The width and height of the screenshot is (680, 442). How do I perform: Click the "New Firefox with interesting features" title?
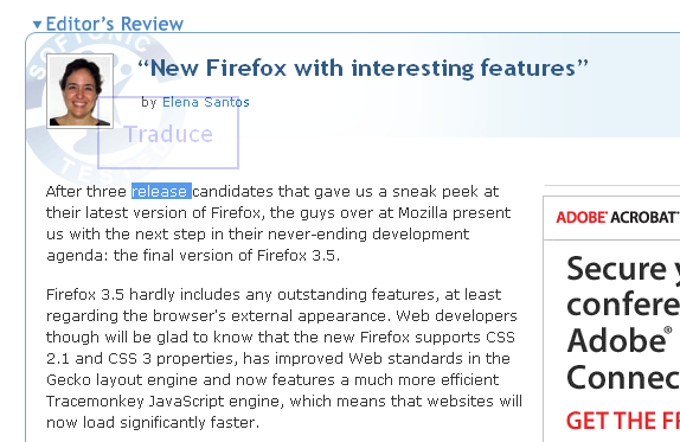tap(364, 68)
